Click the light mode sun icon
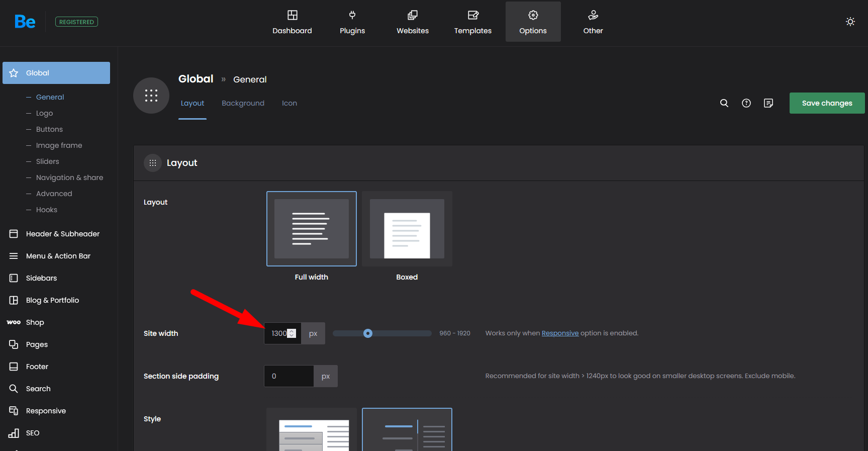The width and height of the screenshot is (868, 451). 850,22
